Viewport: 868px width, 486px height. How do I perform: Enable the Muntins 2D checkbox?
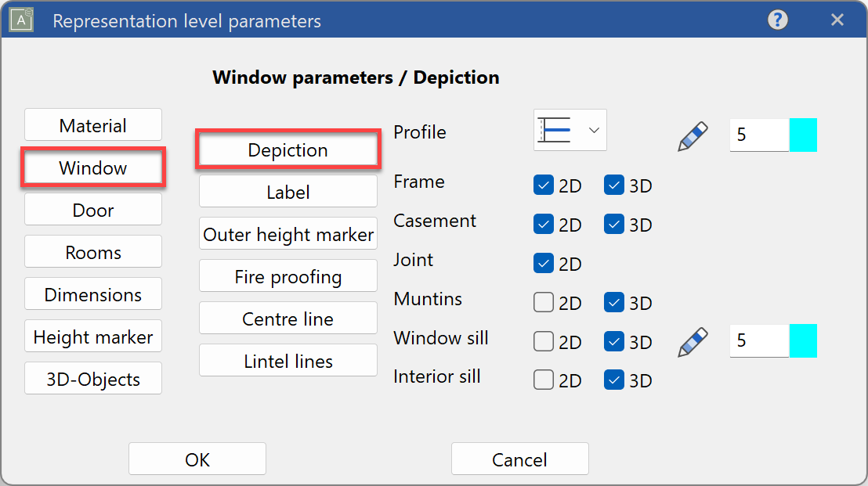543,302
